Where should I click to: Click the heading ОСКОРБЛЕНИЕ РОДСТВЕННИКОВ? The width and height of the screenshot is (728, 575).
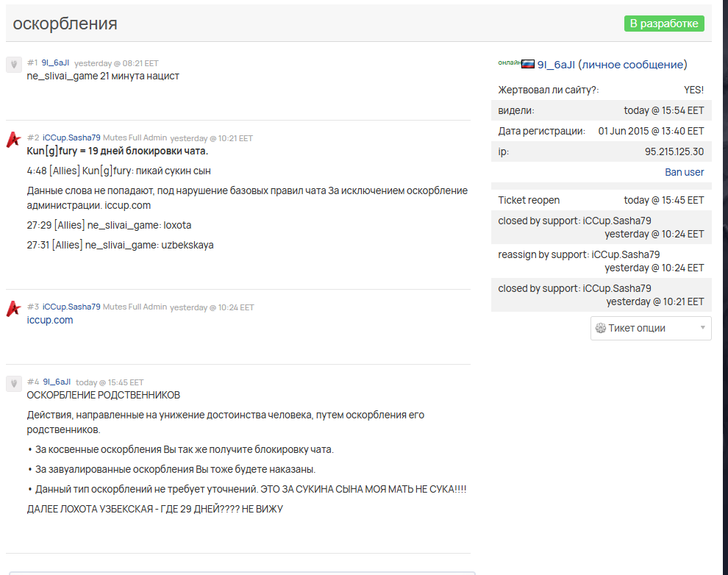(104, 396)
